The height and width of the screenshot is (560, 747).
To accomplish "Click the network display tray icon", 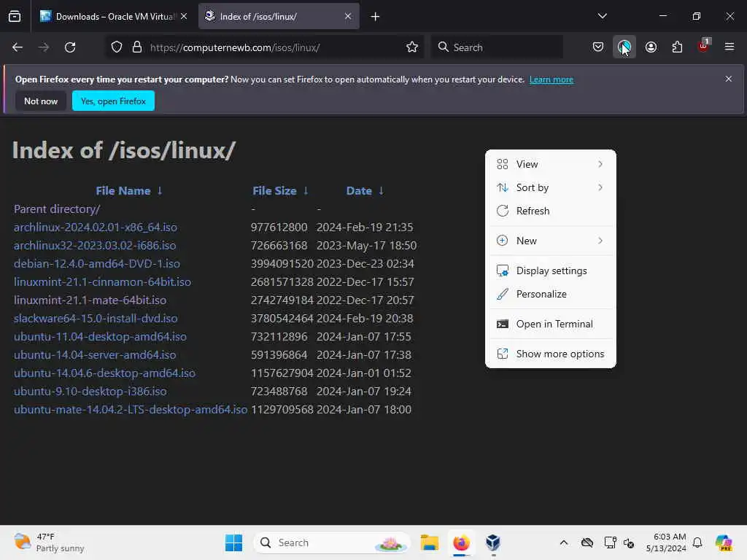I will pos(610,542).
